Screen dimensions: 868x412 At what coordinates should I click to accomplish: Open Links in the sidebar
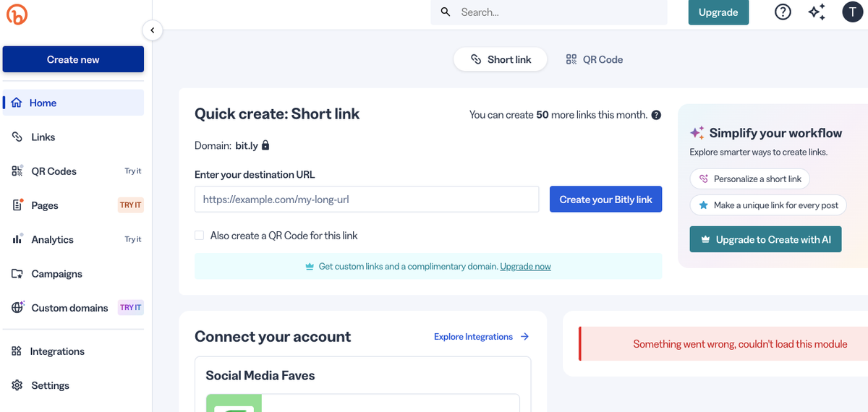pyautogui.click(x=73, y=137)
